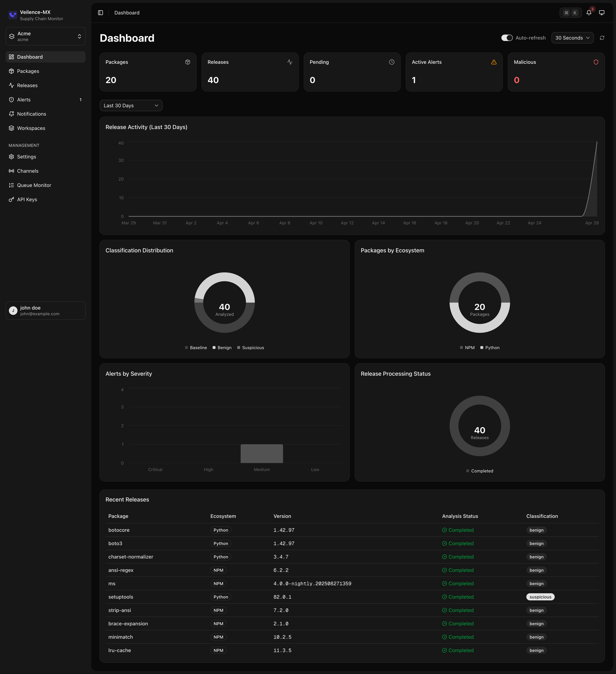Click the Acme workspace layers icon
616x674 pixels.
pos(12,36)
